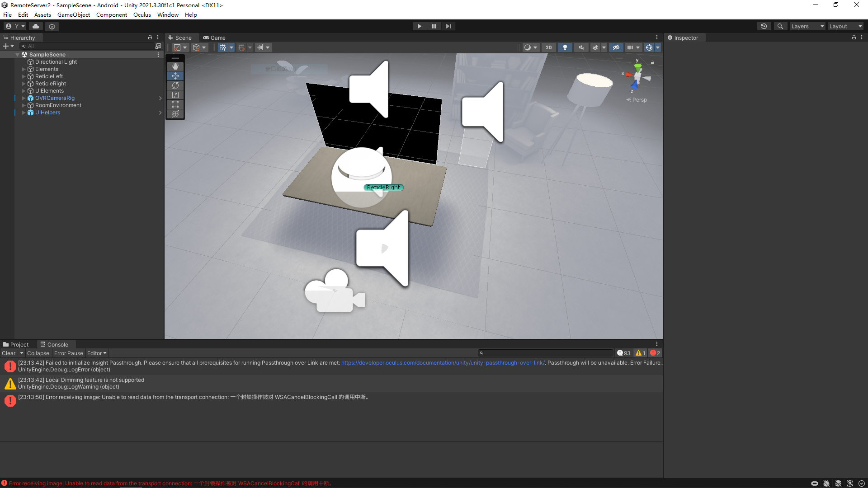Clear the Console messages
Screen dimensions: 868x488
tap(9, 353)
